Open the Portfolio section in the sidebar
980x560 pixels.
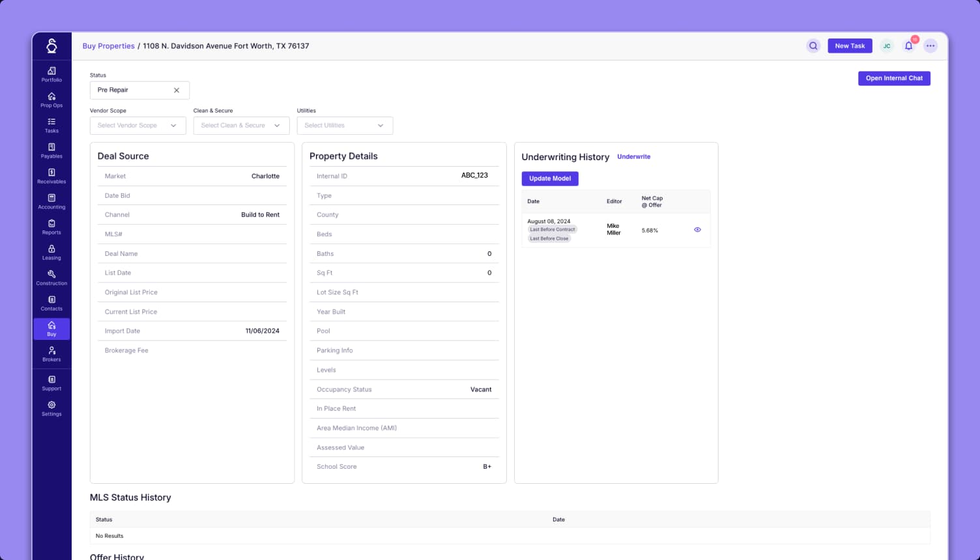pyautogui.click(x=51, y=74)
